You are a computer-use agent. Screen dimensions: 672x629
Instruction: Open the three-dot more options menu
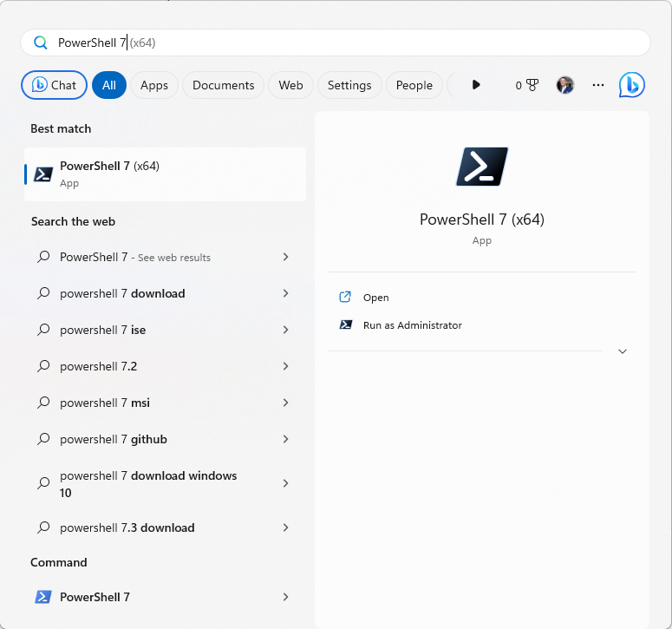597,85
